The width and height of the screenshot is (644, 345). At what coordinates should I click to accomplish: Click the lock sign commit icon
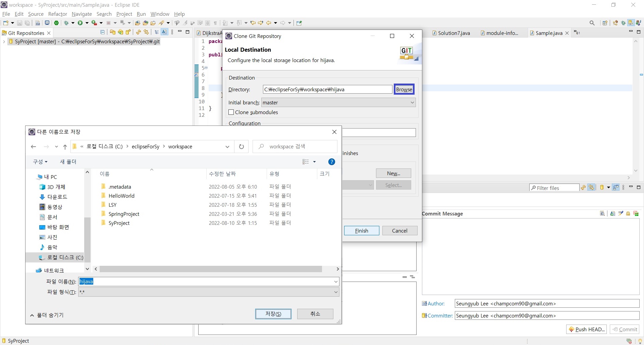click(628, 213)
